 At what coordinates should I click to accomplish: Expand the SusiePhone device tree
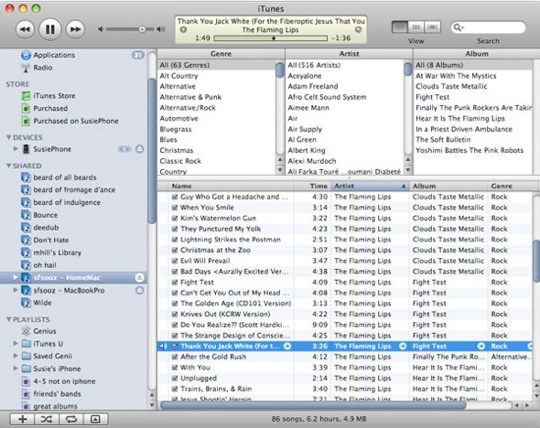[15, 149]
